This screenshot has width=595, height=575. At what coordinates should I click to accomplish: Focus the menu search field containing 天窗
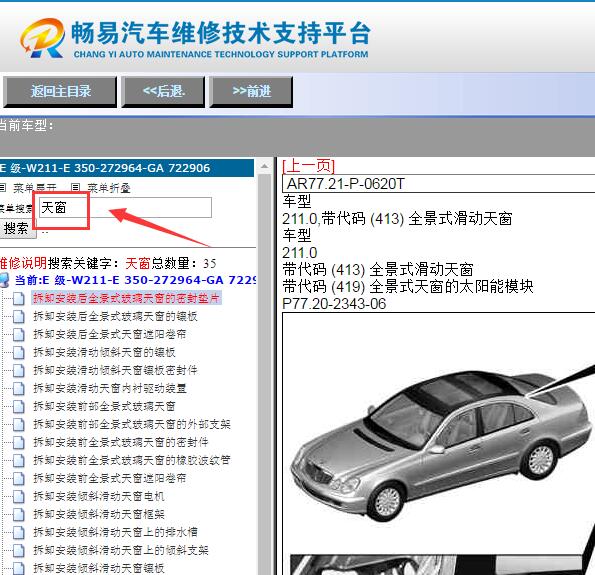(125, 208)
